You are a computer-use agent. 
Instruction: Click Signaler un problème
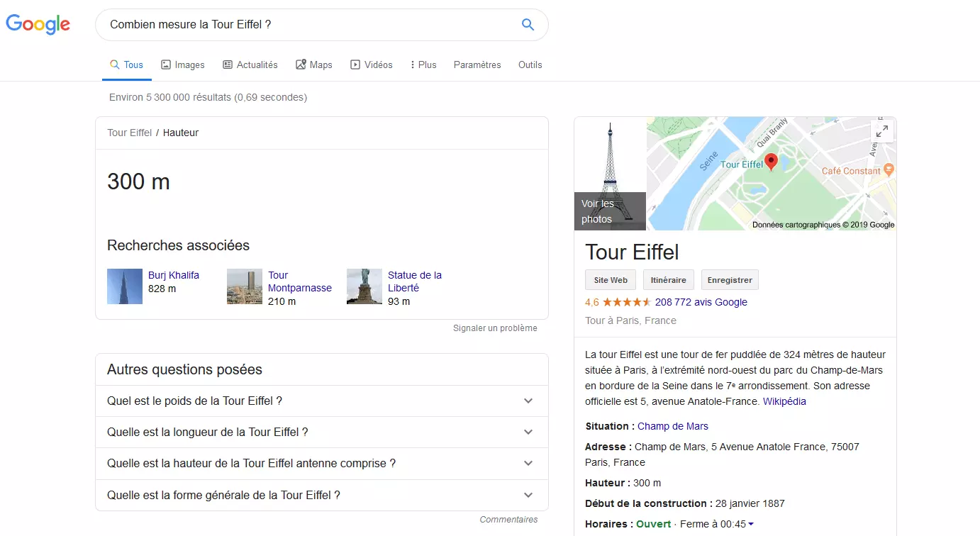click(495, 328)
